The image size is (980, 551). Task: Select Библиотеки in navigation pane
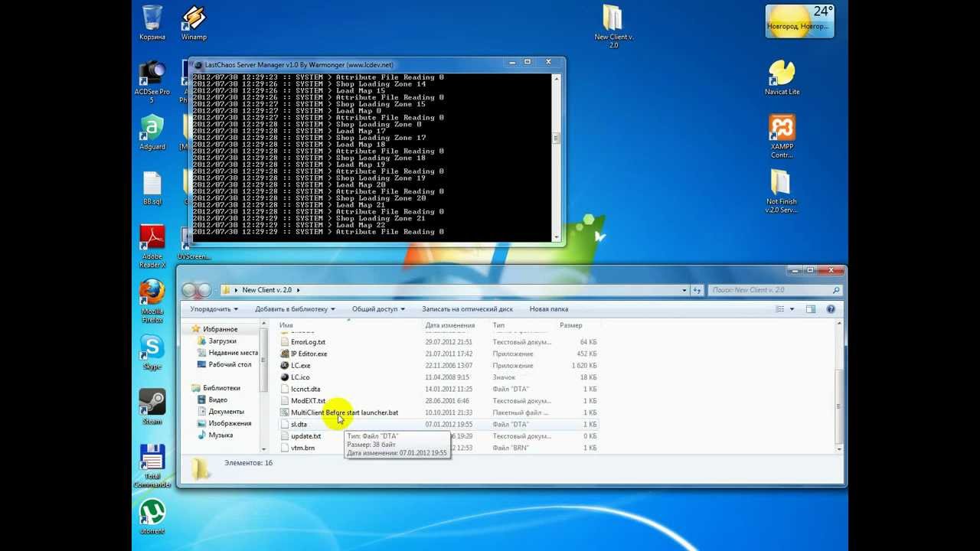pyautogui.click(x=221, y=388)
